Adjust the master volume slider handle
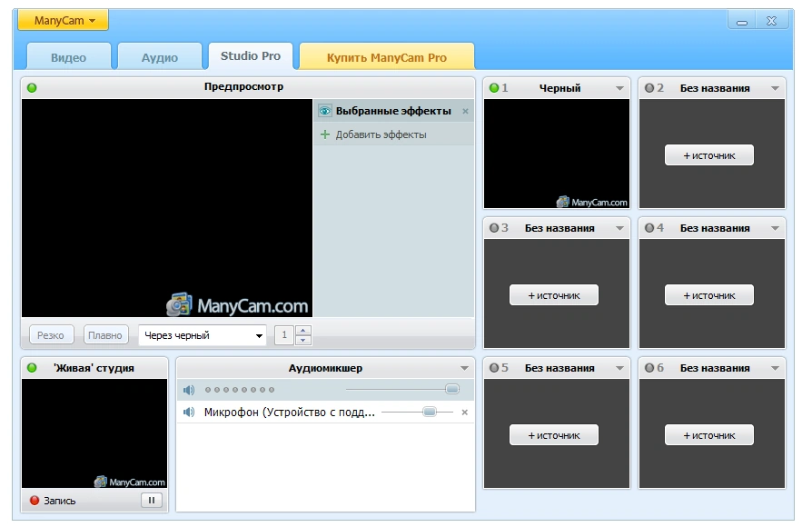The height and width of the screenshot is (527, 812). pyautogui.click(x=452, y=389)
